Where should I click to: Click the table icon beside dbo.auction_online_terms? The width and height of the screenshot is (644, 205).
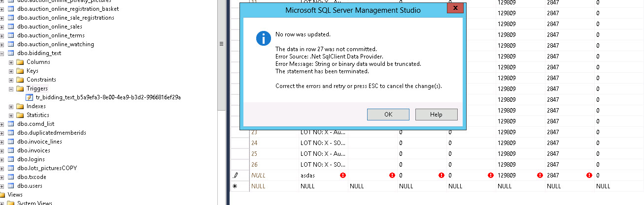tap(11, 35)
